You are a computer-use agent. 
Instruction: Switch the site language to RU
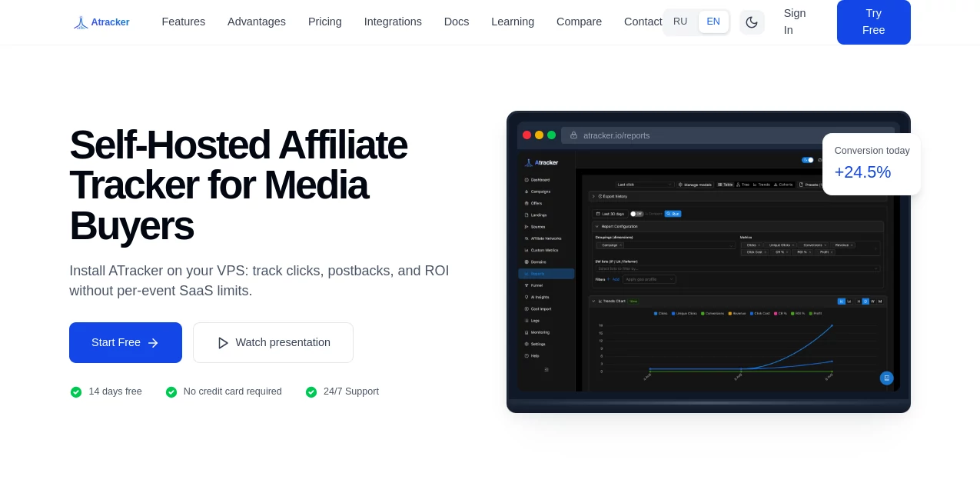[x=680, y=22]
